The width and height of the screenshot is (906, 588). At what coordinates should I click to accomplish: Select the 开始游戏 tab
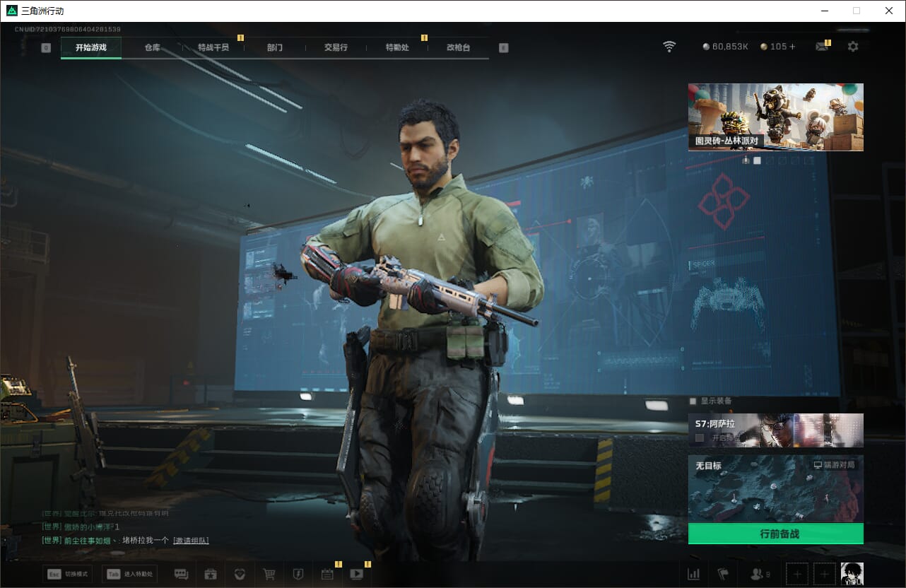(91, 47)
